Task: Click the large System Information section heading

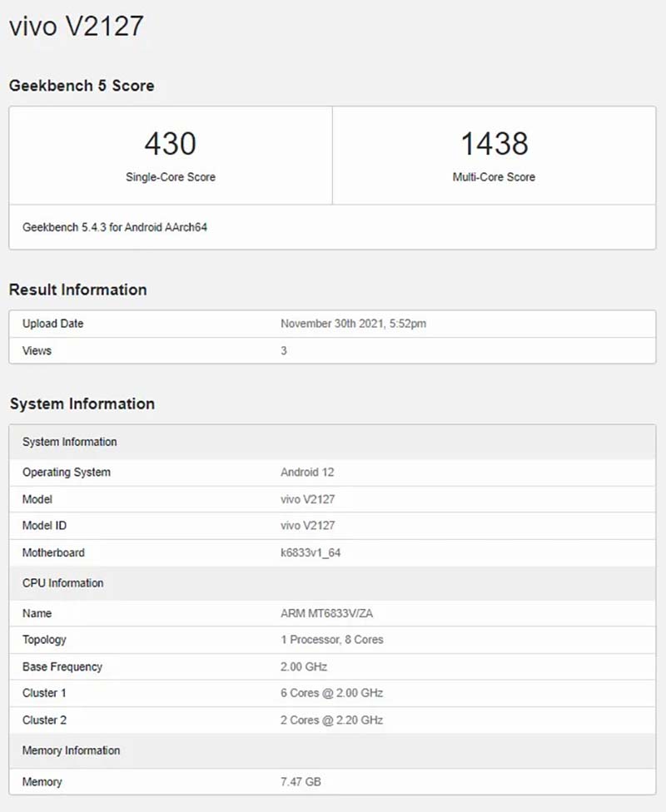Action: click(82, 404)
